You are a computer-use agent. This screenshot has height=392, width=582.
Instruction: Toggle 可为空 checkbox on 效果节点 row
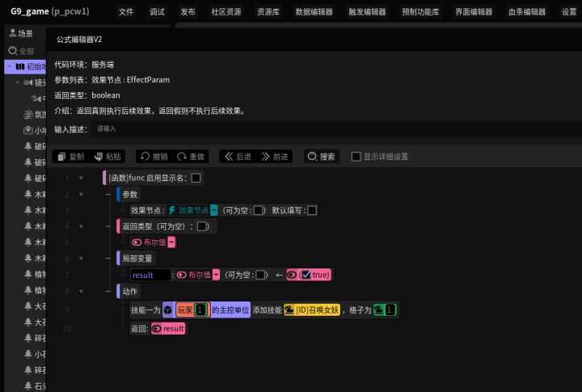pyautogui.click(x=259, y=210)
